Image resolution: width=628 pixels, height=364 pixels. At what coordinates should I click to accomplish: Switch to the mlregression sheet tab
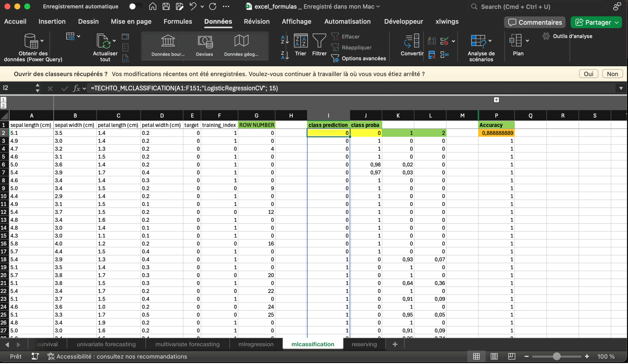tap(256, 344)
